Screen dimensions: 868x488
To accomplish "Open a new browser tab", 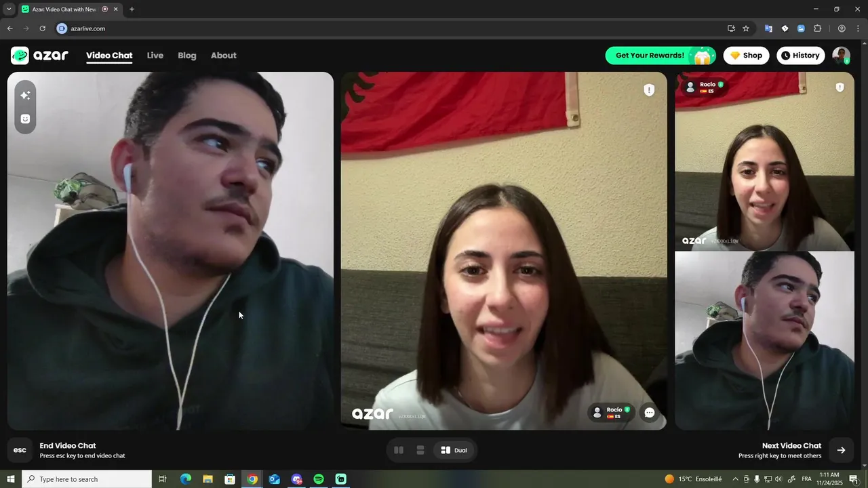I will click(x=132, y=9).
